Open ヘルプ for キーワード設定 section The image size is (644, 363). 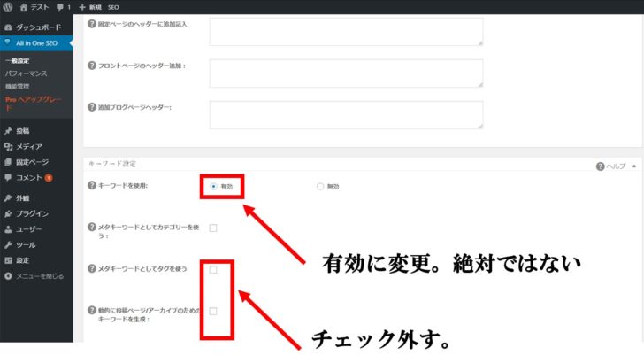click(x=610, y=166)
